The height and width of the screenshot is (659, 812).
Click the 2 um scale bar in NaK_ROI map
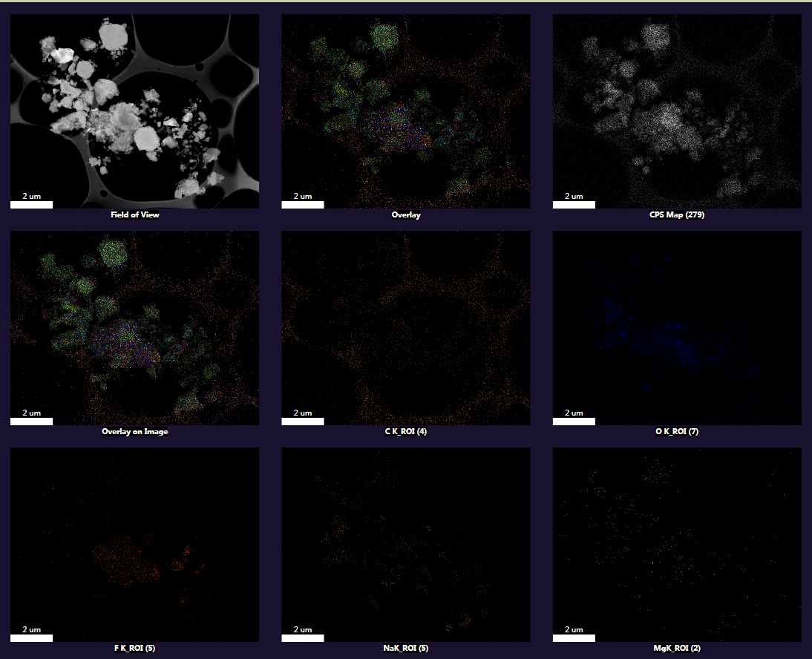(x=303, y=637)
